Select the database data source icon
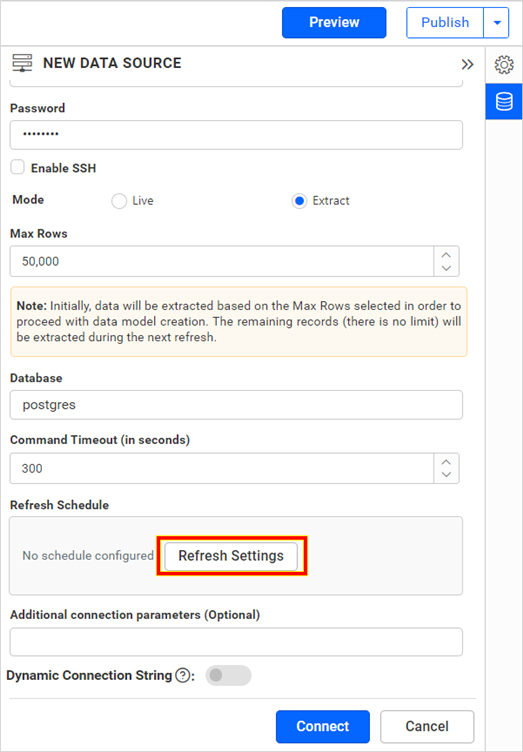Viewport: 523px width, 752px height. pos(504,101)
